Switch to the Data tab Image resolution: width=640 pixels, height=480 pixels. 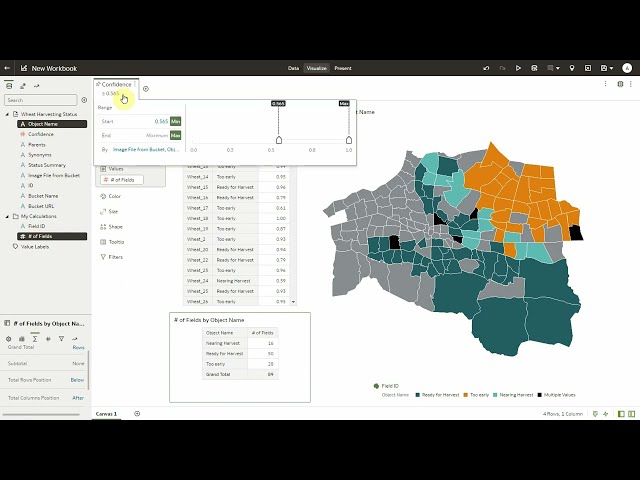tap(293, 68)
